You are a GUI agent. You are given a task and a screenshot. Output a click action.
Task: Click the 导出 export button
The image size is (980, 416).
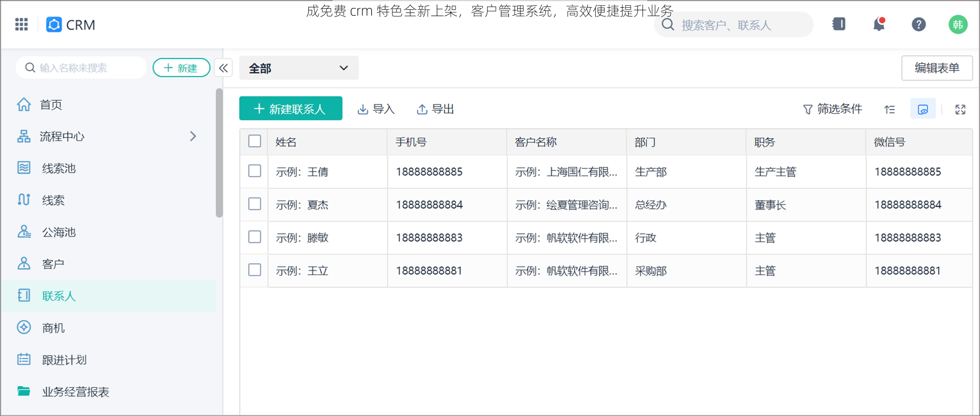pyautogui.click(x=435, y=109)
